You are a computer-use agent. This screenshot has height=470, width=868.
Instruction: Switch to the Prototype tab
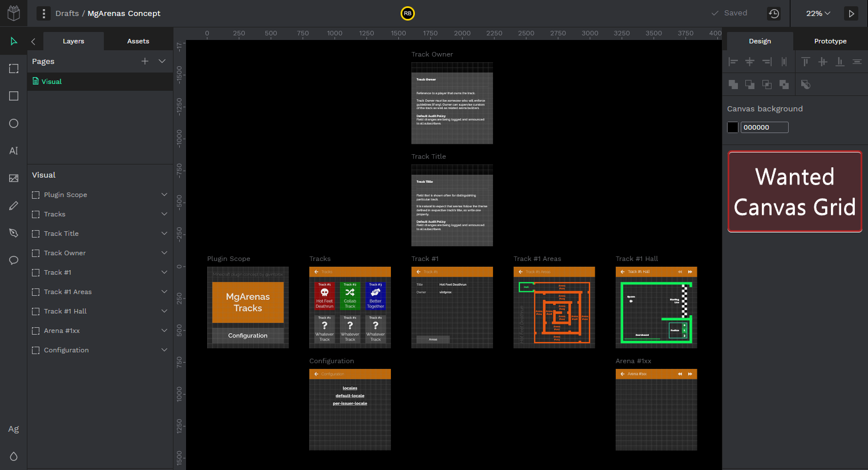(x=830, y=41)
